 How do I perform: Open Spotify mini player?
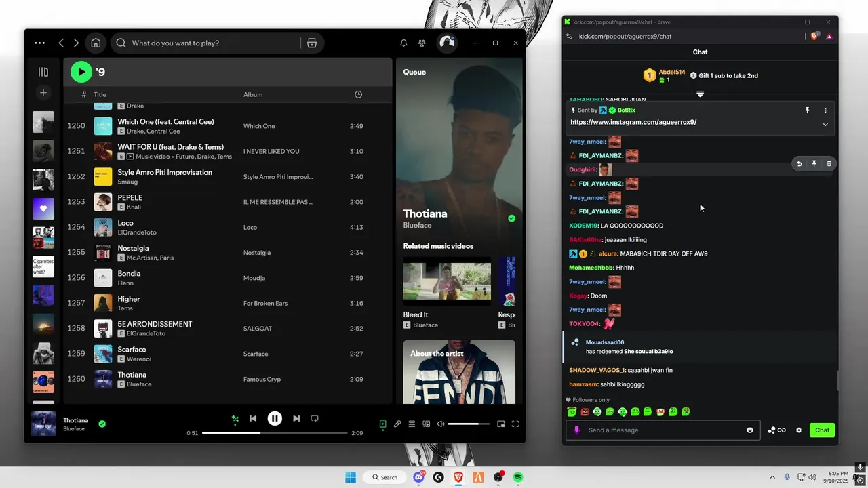(x=501, y=424)
